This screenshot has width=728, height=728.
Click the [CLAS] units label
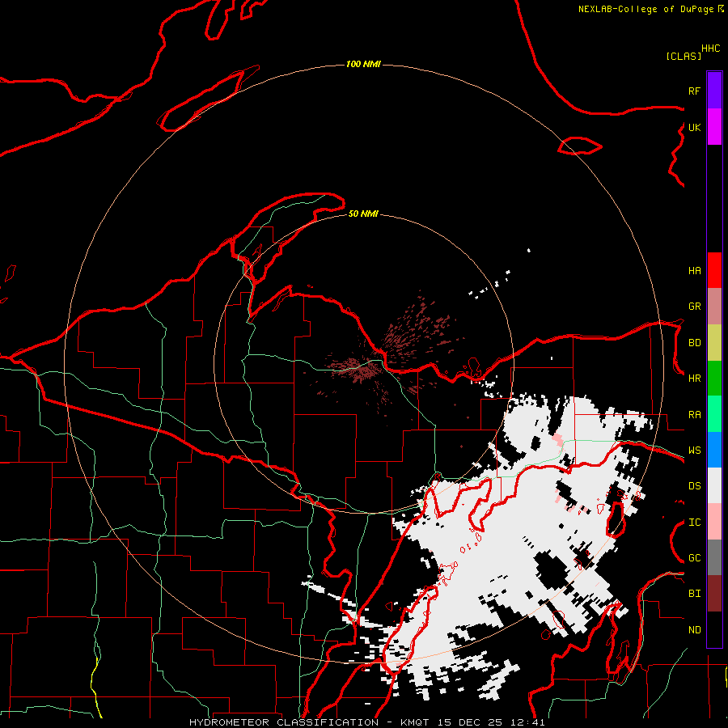click(684, 56)
